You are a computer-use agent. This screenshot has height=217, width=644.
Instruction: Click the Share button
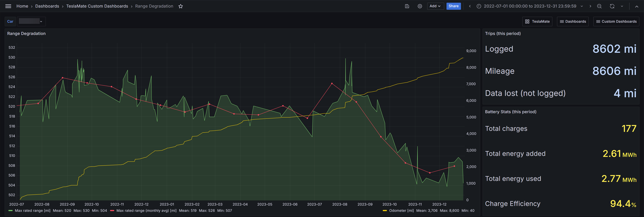click(453, 6)
